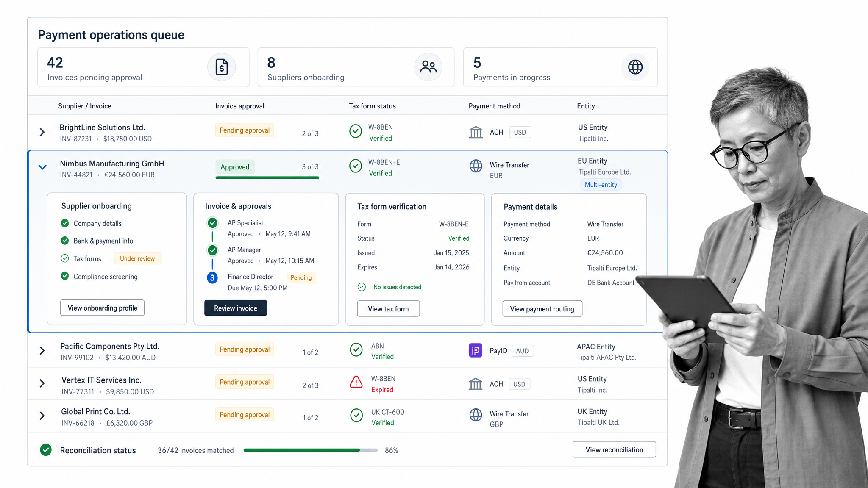868x488 pixels.
Task: Click the Nimbus 3 of 3 approval progress bar
Action: point(267,178)
